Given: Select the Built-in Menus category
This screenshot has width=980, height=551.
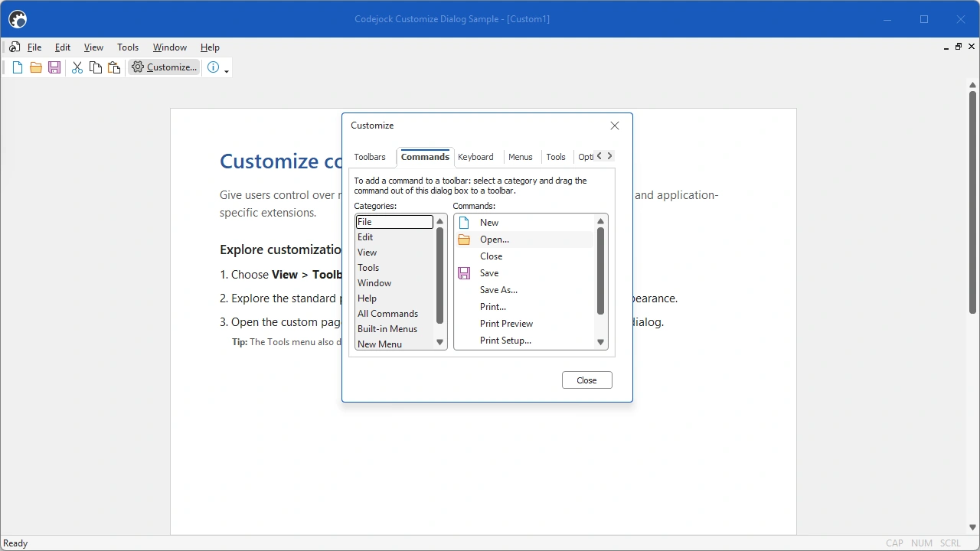Looking at the screenshot, I should coord(394,329).
